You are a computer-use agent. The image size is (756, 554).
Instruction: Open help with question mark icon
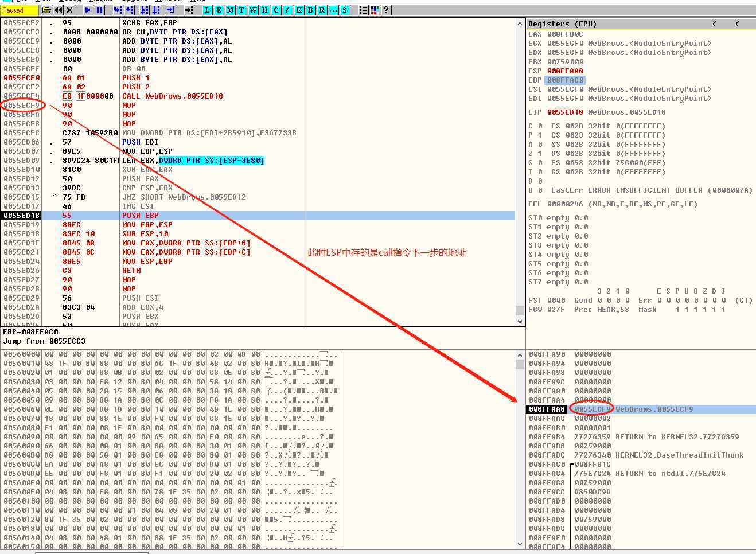pyautogui.click(x=386, y=10)
